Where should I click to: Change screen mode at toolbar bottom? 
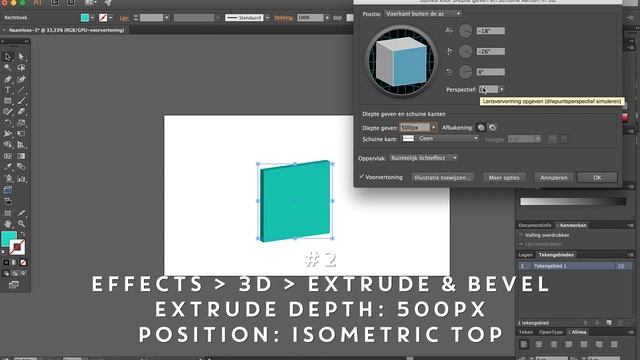pyautogui.click(x=13, y=284)
